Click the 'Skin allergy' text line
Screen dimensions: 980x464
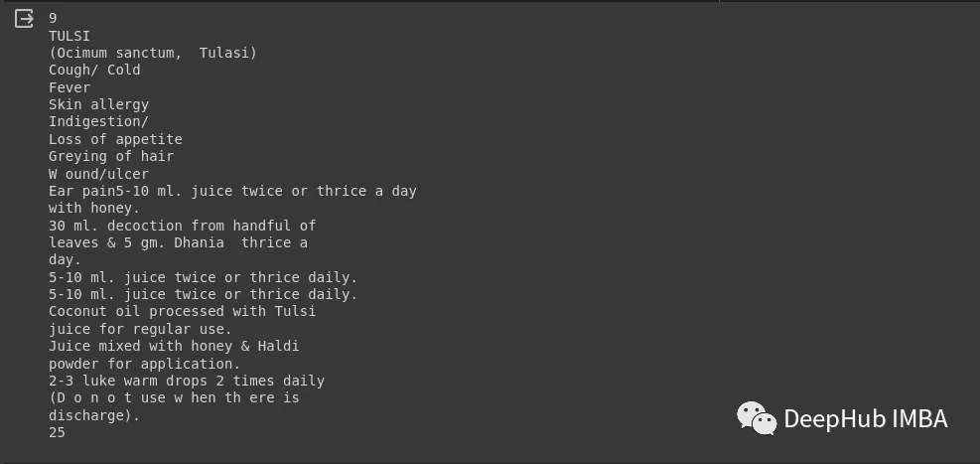point(98,104)
